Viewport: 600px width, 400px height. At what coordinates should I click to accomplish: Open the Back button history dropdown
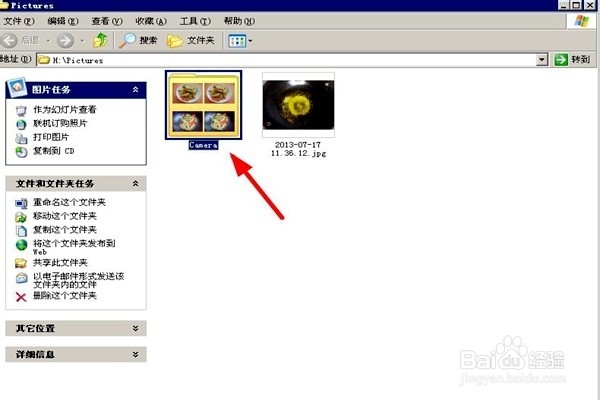(x=48, y=40)
